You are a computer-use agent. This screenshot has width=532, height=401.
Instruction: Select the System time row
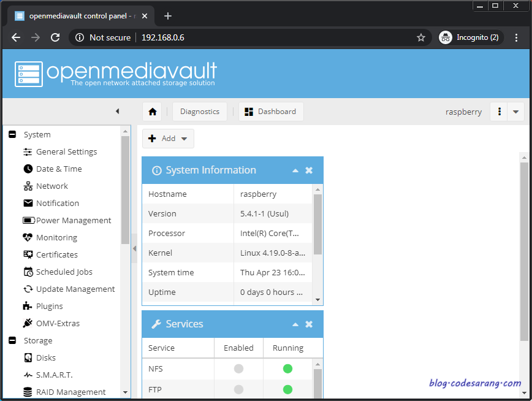click(227, 272)
